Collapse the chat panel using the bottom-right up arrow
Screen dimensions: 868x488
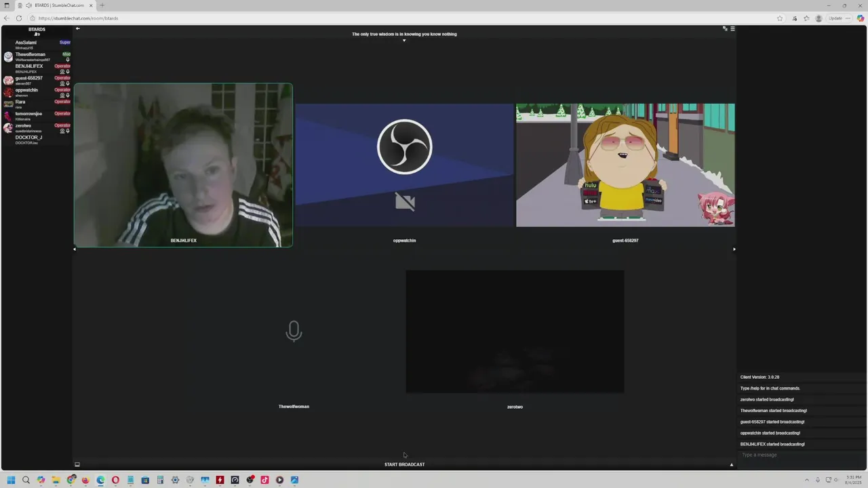pos(731,464)
